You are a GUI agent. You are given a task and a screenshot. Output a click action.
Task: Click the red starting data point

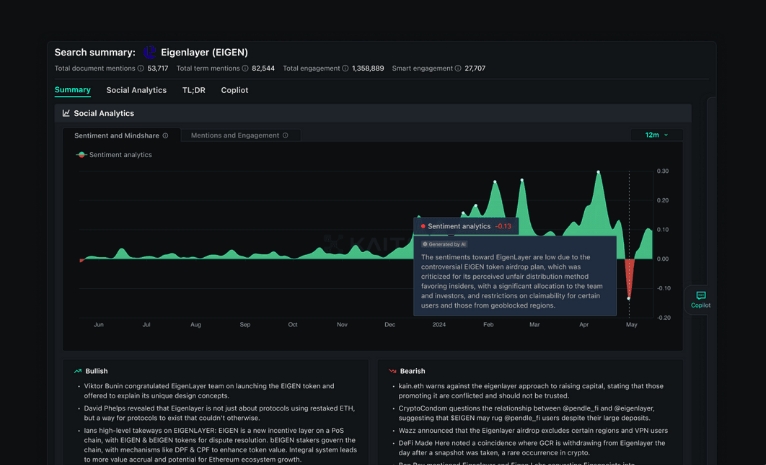pyautogui.click(x=81, y=261)
